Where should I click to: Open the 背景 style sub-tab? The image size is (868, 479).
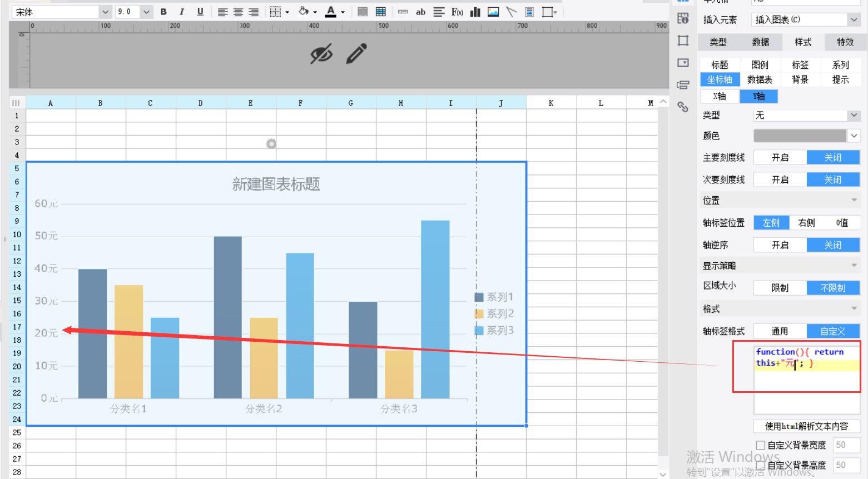[x=800, y=80]
